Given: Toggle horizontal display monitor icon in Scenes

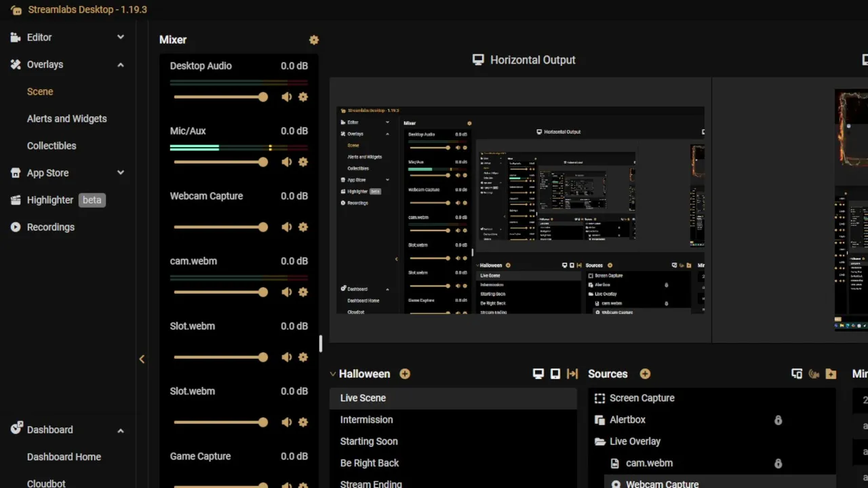Looking at the screenshot, I should (538, 373).
